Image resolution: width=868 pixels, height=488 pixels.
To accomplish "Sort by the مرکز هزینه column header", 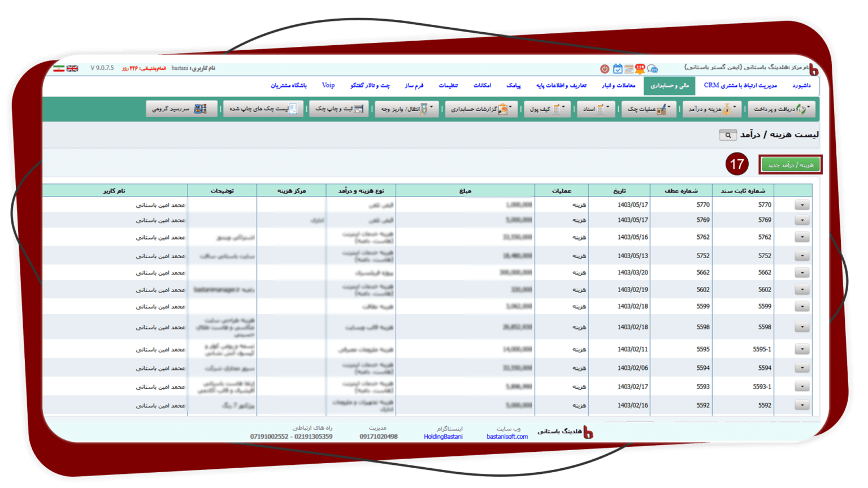I will pos(291,191).
